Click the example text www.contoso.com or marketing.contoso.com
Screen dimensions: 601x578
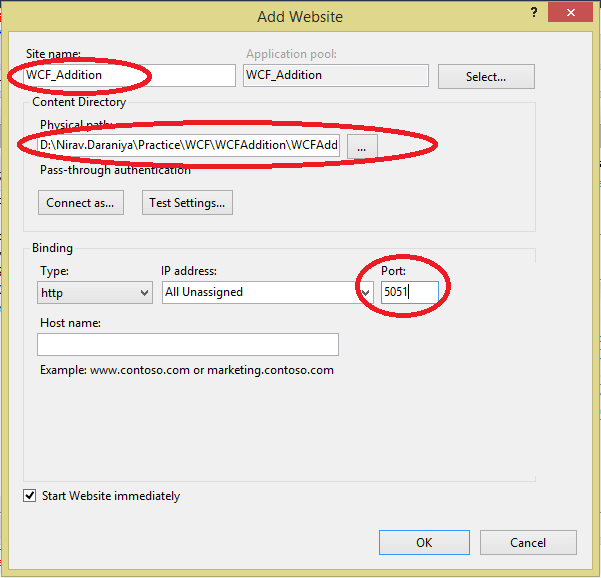pyautogui.click(x=212, y=370)
